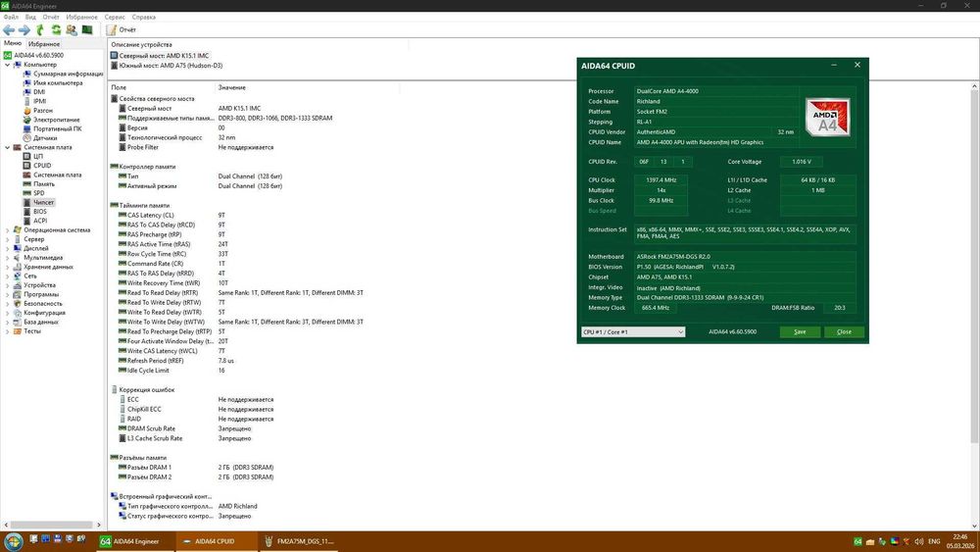Open the Справка menu
The width and height of the screenshot is (980, 552).
144,17
